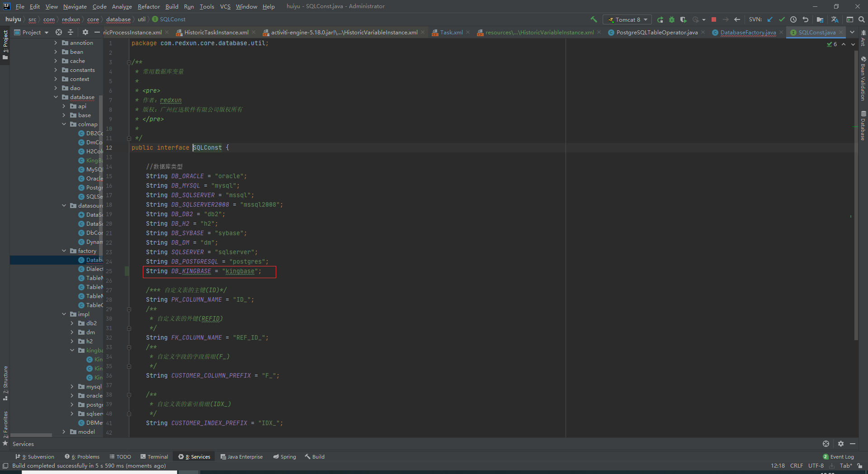Open the Event Log
Screen dimensions: 868x474
(x=840, y=457)
